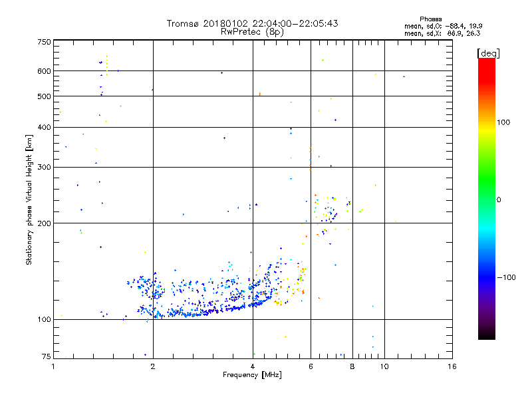Image resolution: width=532 pixels, height=399 pixels.
Task: Click the plot title 'Tromsø 20180102 22:04:00-22:05:43'
Action: [x=252, y=23]
